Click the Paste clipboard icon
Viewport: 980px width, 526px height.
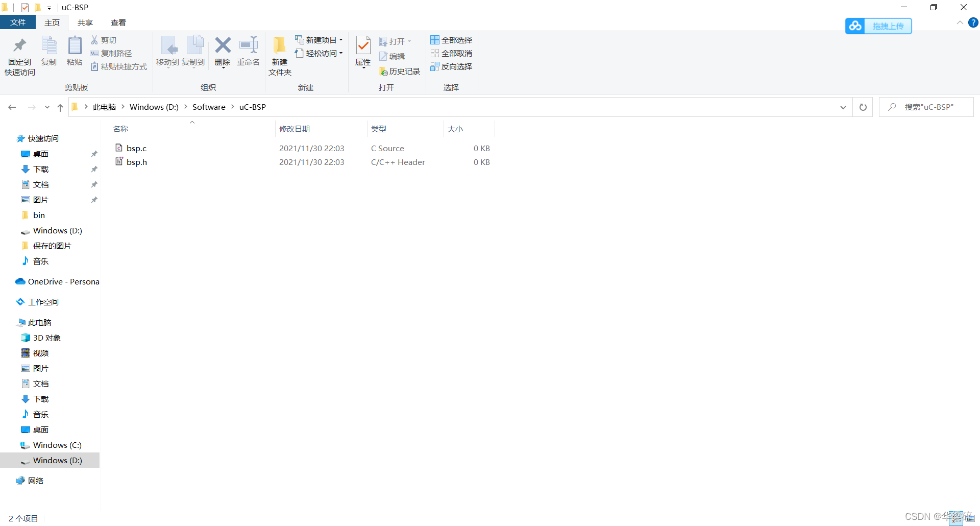[x=75, y=45]
